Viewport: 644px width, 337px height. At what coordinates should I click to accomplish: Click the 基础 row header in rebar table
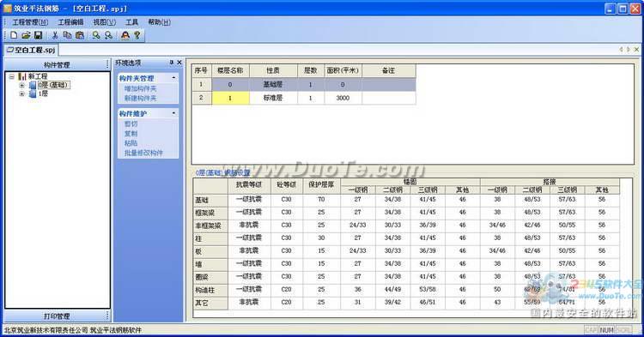tap(210, 200)
